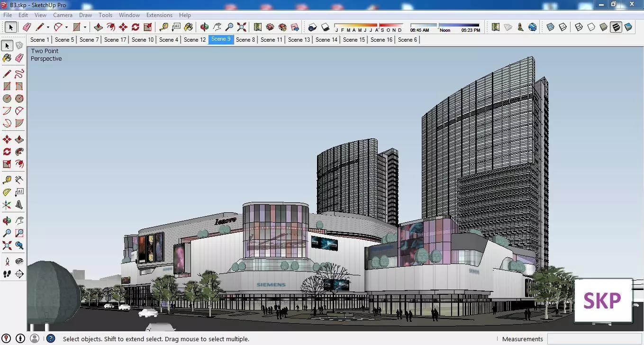Select the Walk footprints tool

[x=7, y=273]
